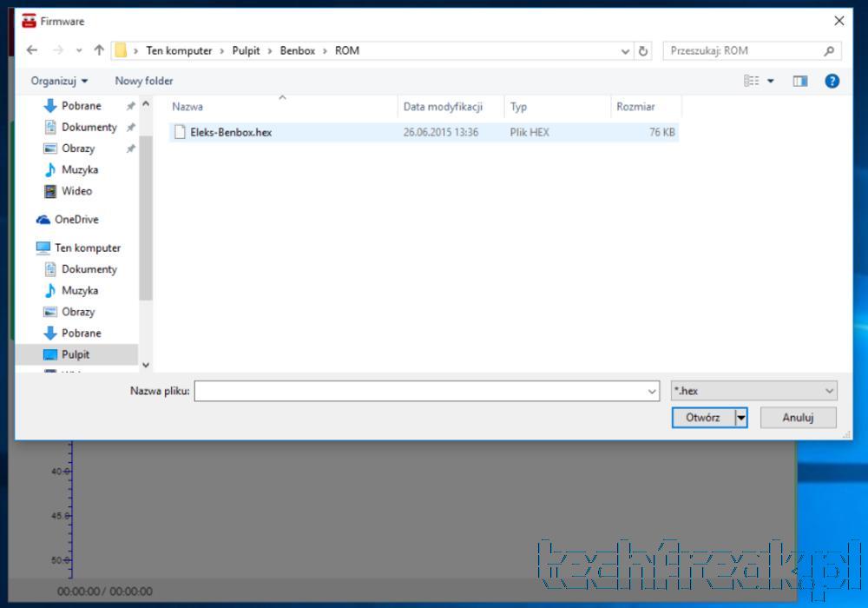Click the Benbox breadcrumb in address bar

297,51
